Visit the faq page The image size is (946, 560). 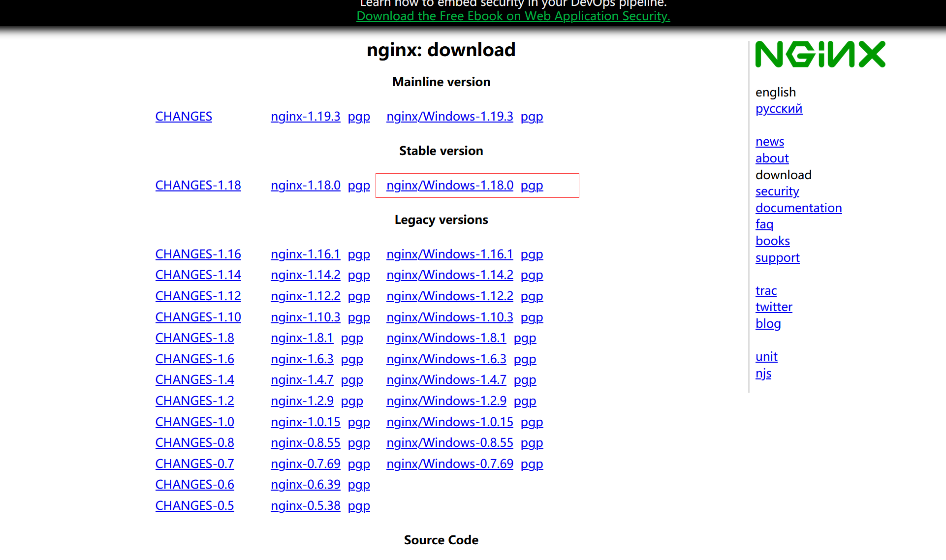point(764,224)
